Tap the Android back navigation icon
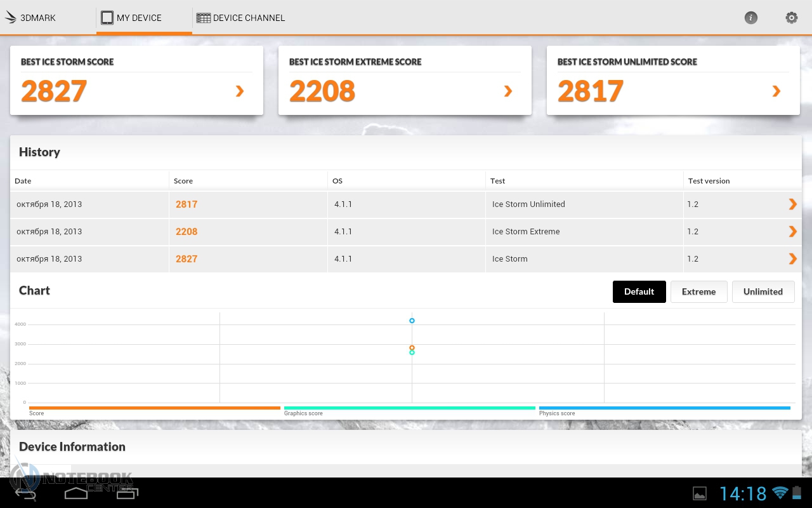This screenshot has height=508, width=812. point(25,493)
